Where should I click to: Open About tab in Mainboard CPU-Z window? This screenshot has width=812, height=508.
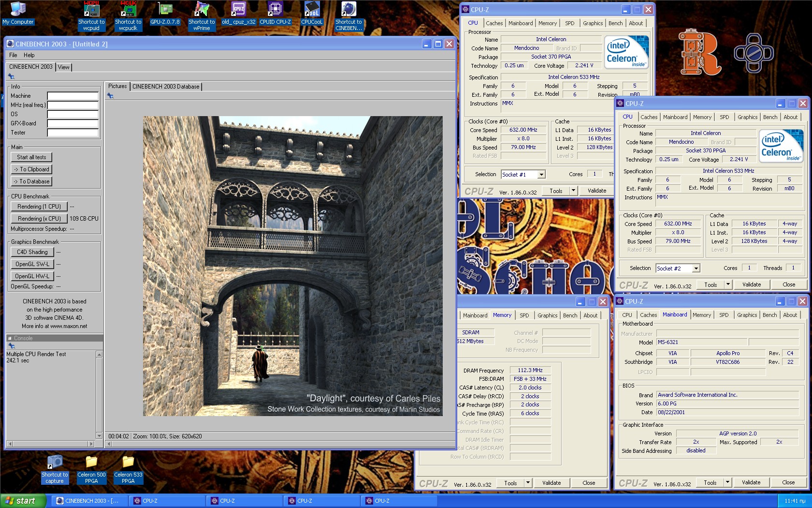(x=790, y=315)
